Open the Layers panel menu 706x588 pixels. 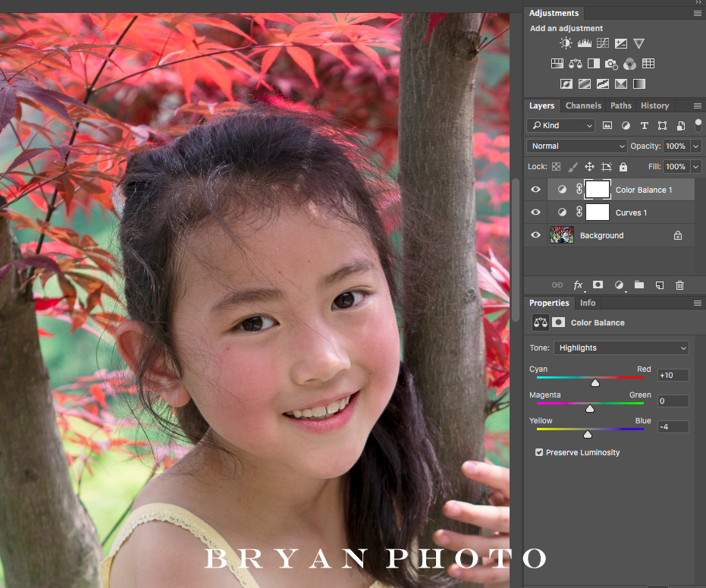(698, 106)
